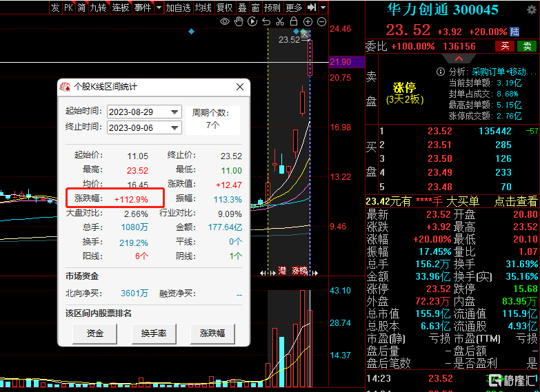Screen dimensions: 540x392
Task: Click the 窗 window item
Action: [x=255, y=7]
